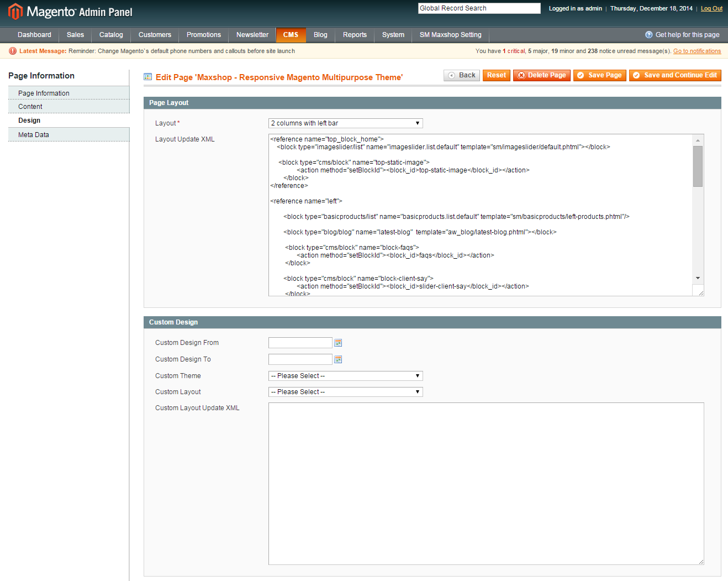Open Custom Design From calendar picker
Screen dimensions: 728x581
338,343
